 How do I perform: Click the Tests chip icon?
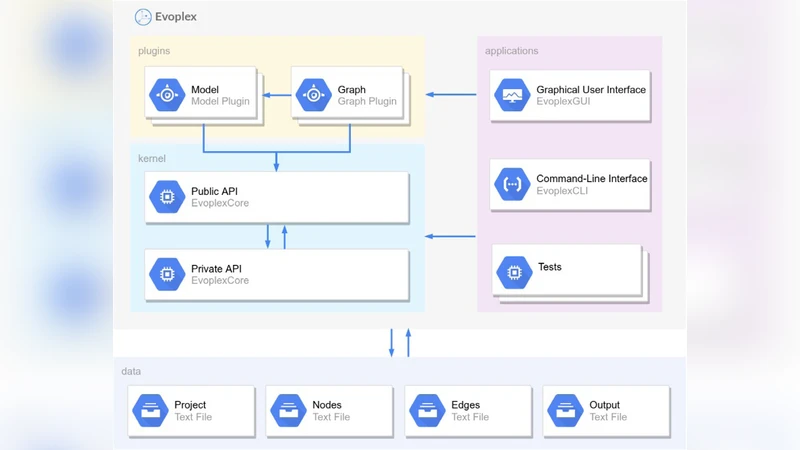pyautogui.click(x=514, y=271)
